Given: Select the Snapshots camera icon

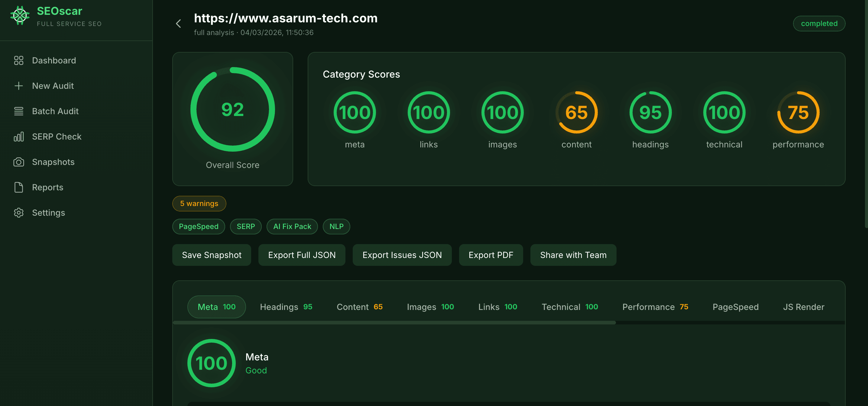Looking at the screenshot, I should coord(18,162).
